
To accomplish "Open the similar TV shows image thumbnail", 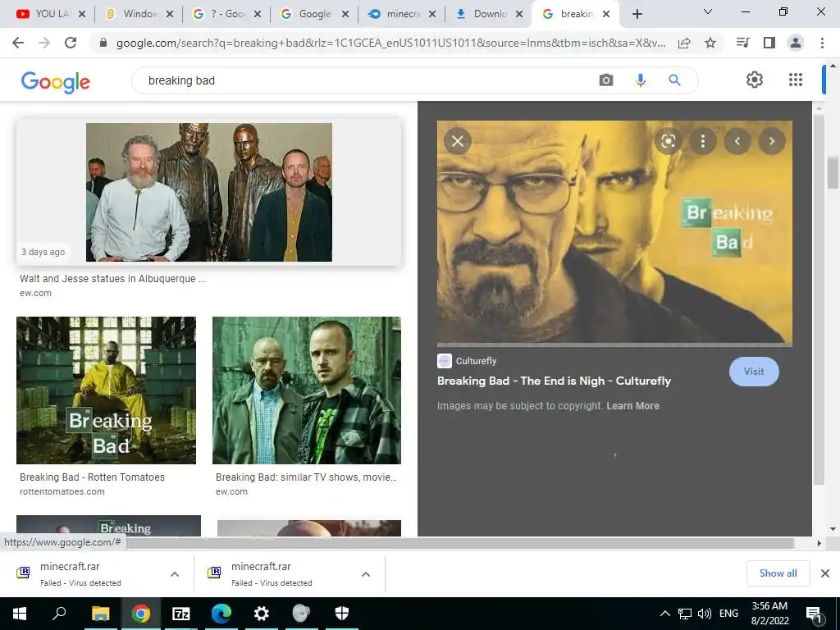I will coord(307,390).
